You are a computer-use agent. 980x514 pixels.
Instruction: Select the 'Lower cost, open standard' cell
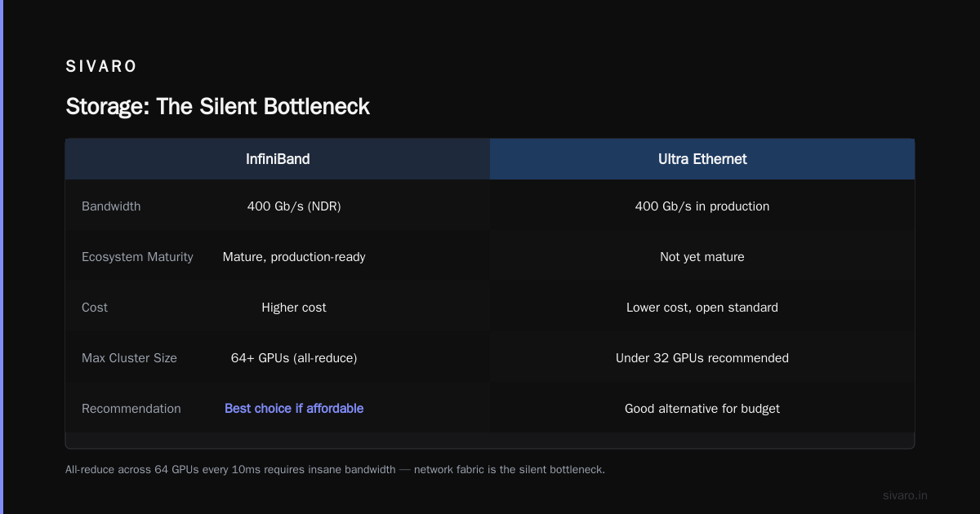(702, 308)
